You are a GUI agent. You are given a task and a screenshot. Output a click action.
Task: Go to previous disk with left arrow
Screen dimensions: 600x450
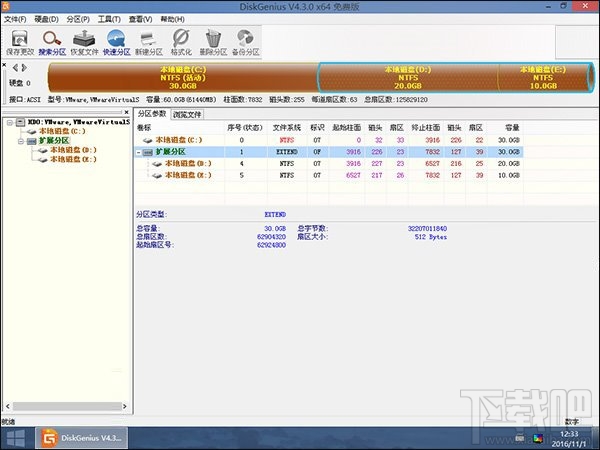click(15, 68)
